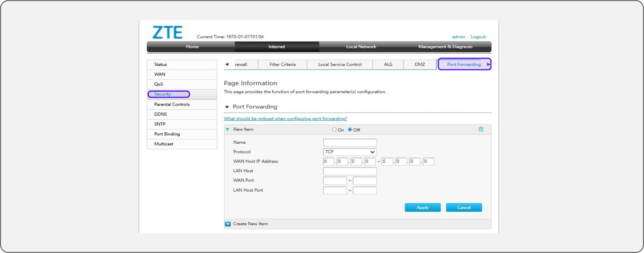Image resolution: width=644 pixels, height=253 pixels.
Task: Open the Home menu
Action: point(192,47)
